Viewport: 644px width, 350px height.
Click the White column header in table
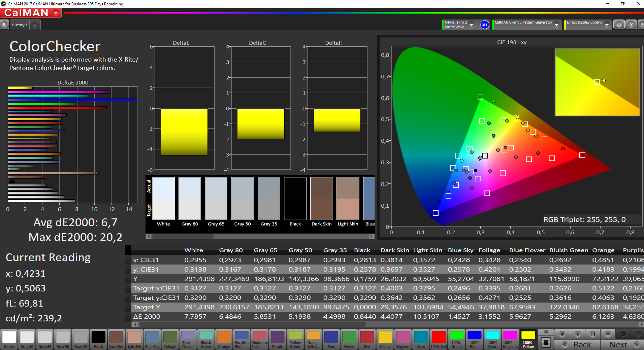coord(194,250)
